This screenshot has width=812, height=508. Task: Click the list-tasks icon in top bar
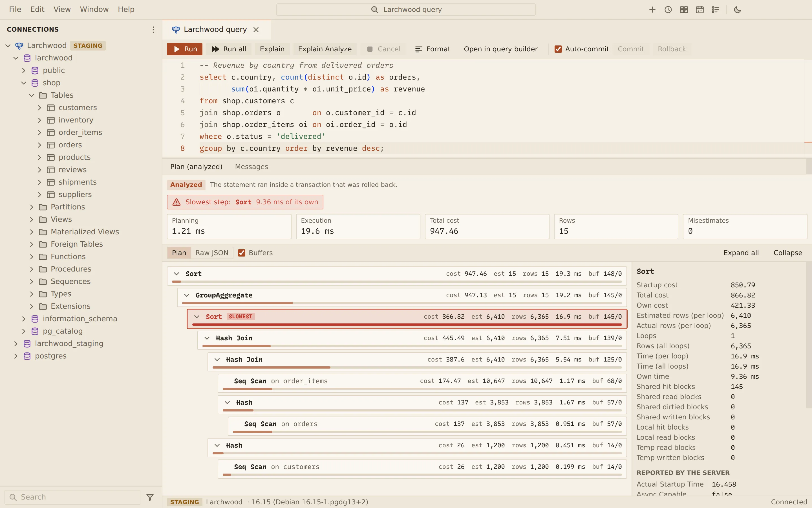pyautogui.click(x=715, y=10)
